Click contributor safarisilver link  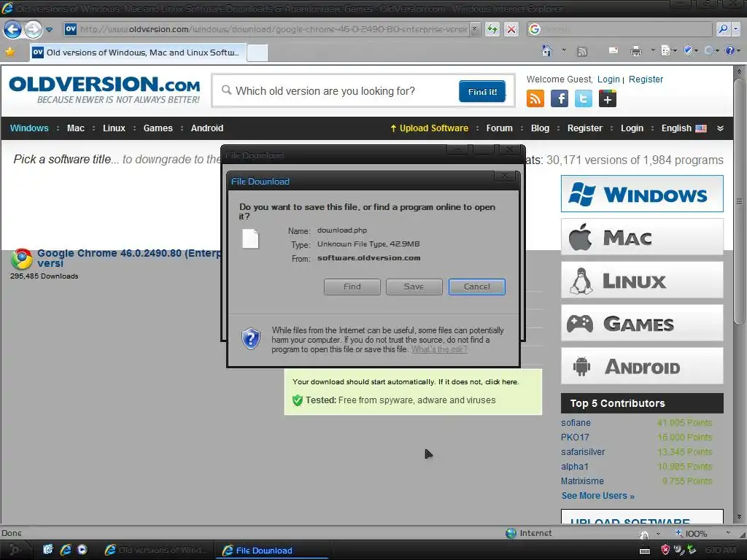point(583,451)
